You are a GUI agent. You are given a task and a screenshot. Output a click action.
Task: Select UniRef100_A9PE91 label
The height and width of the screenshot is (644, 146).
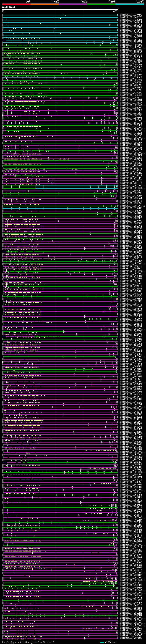pos(131,45)
